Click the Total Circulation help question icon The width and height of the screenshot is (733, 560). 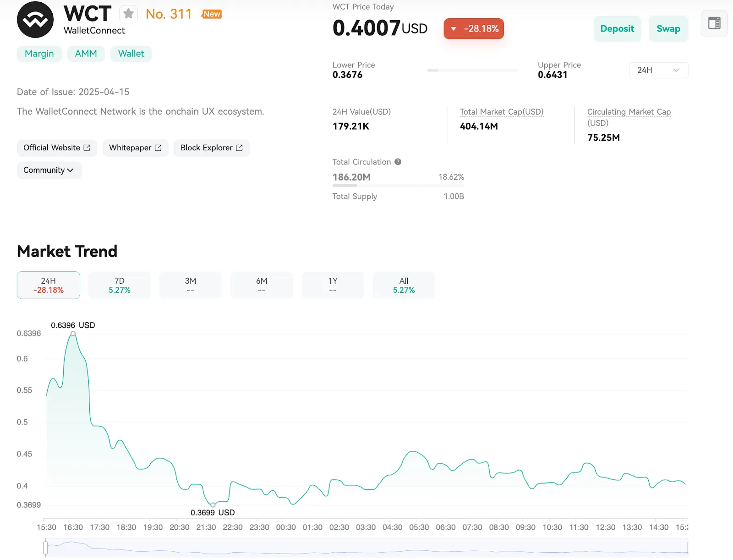pos(398,162)
